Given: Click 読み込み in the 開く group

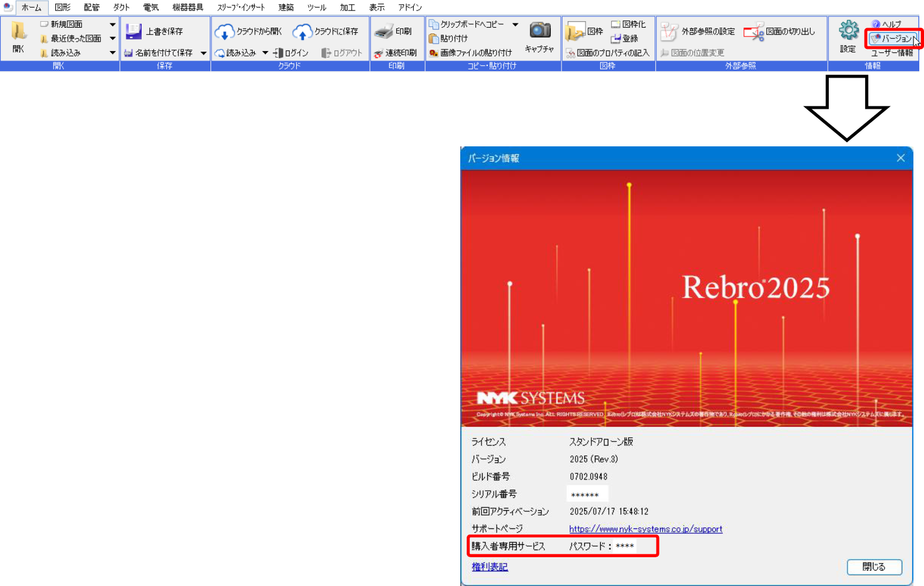Looking at the screenshot, I should pyautogui.click(x=61, y=53).
